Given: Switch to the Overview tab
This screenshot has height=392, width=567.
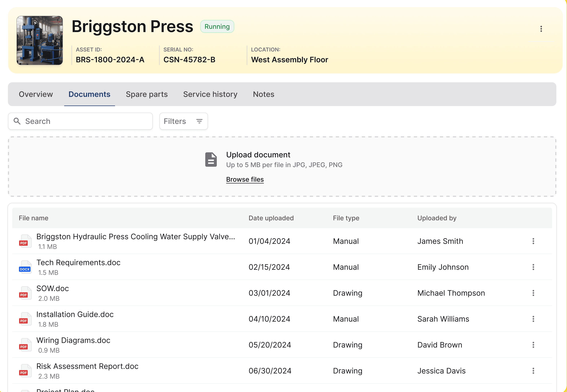Looking at the screenshot, I should click(36, 94).
